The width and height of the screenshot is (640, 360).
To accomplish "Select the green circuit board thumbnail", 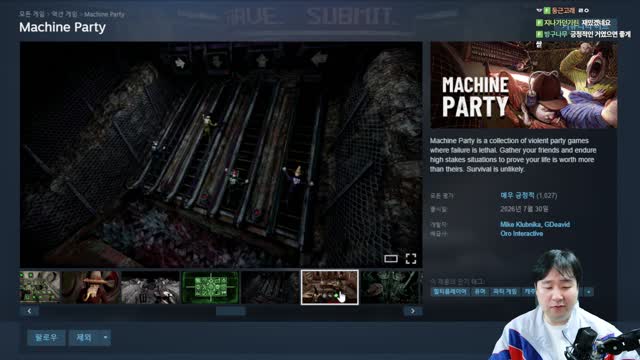I will click(210, 287).
